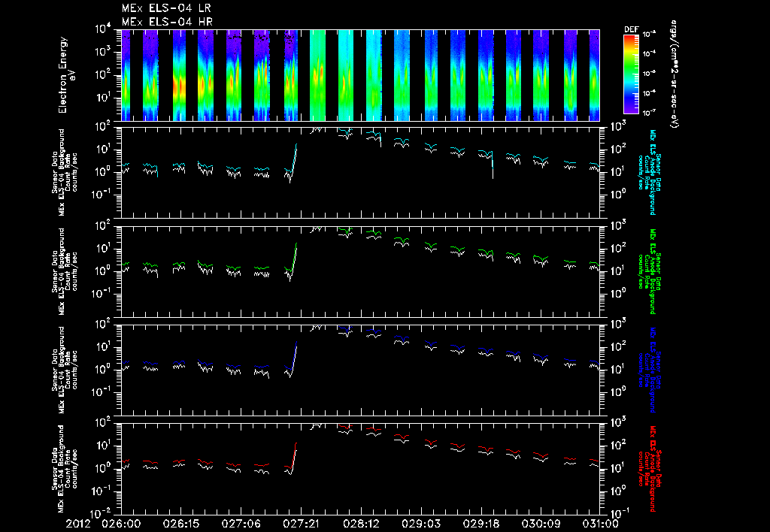The height and width of the screenshot is (532, 770).
Task: Click the blue "Anode Background Count Rate" axis label
Action: (649, 370)
